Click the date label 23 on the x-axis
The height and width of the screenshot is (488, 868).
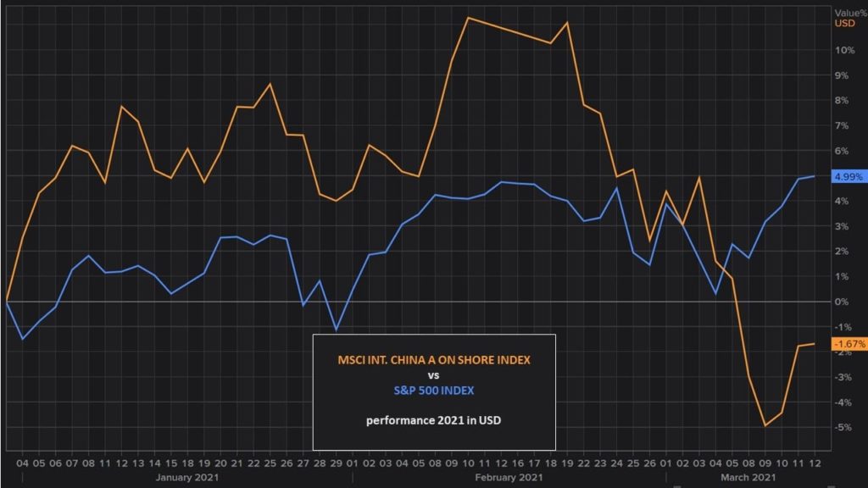[600, 463]
